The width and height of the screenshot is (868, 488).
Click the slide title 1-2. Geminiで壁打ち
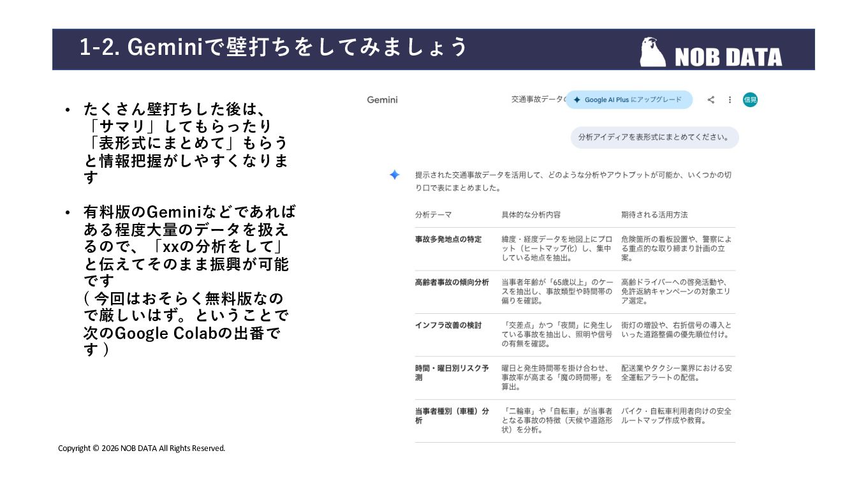click(274, 47)
